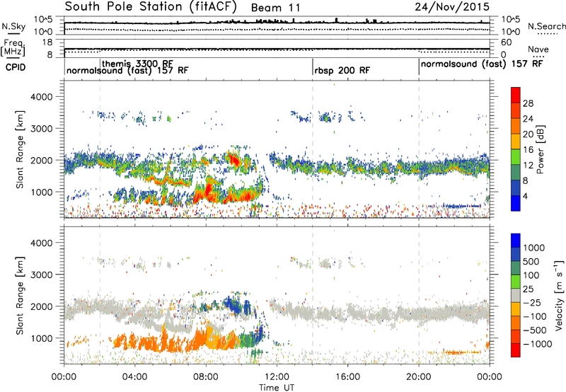Click the "20:00" time tick label

click(x=419, y=377)
